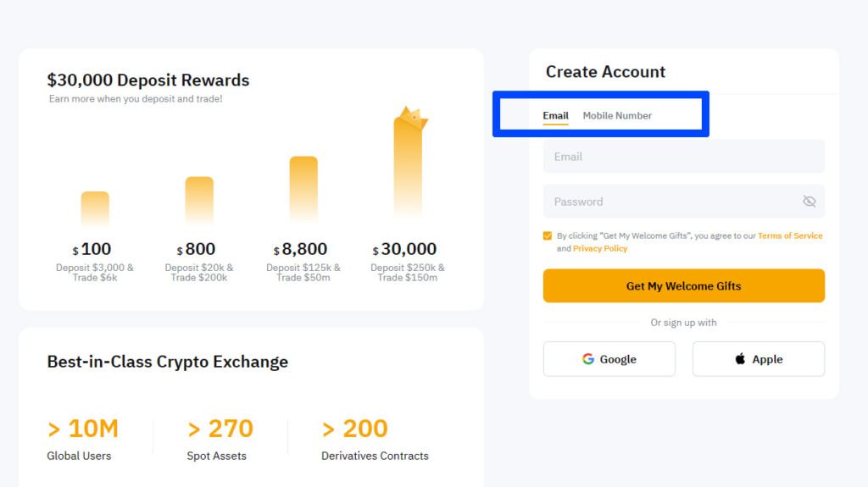Select the $8,800 reward bar

coord(303,189)
